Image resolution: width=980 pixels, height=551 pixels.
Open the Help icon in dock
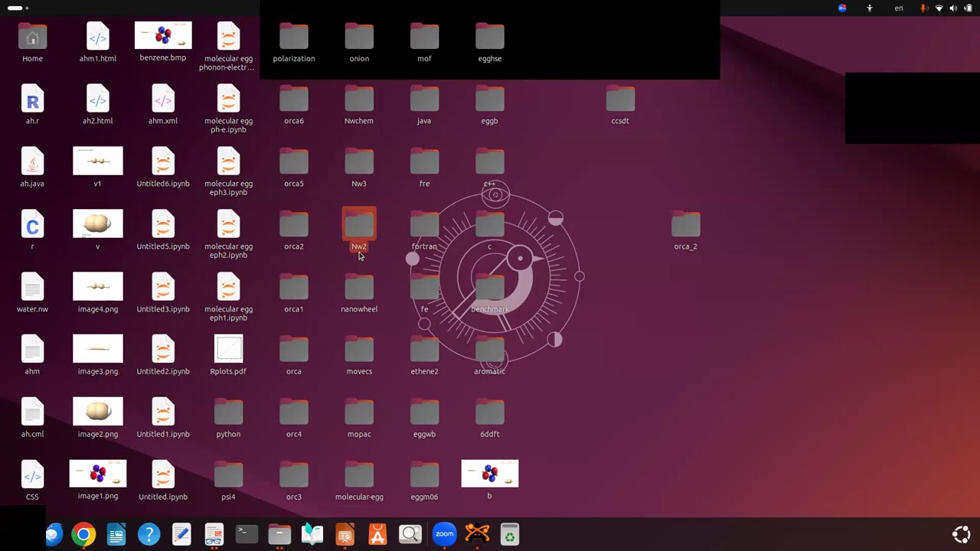[x=149, y=534]
